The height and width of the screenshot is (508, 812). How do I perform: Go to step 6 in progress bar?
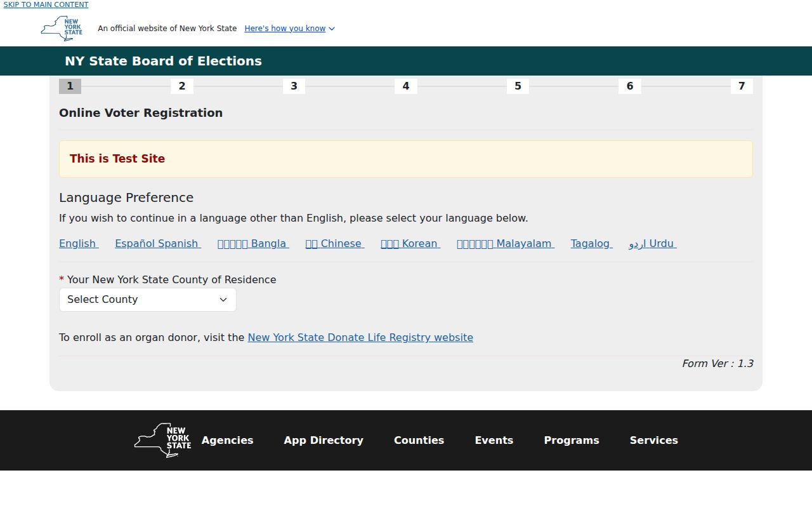tap(630, 86)
